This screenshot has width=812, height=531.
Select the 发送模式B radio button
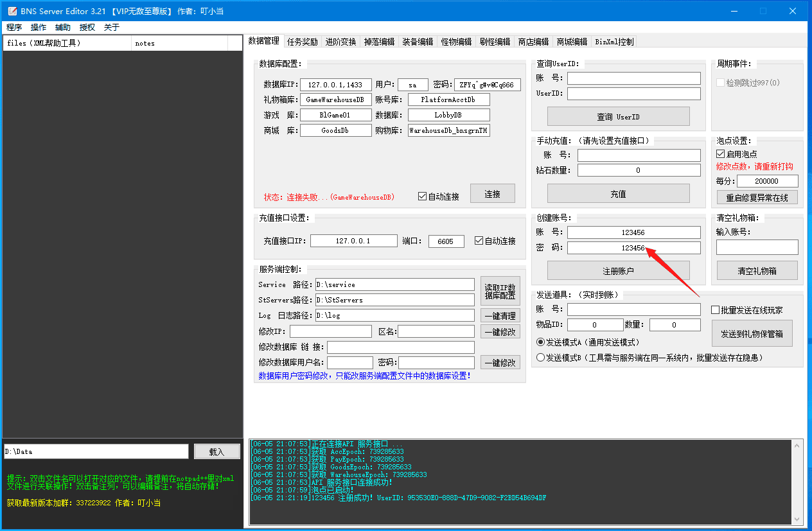coord(540,356)
